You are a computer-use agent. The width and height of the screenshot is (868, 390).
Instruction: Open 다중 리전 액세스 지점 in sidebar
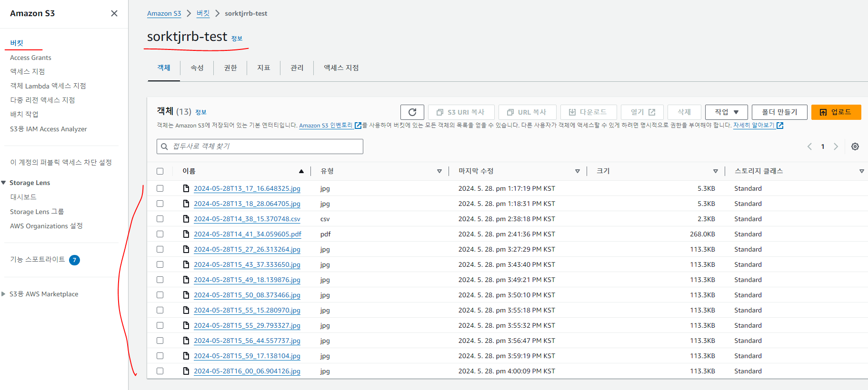click(43, 100)
